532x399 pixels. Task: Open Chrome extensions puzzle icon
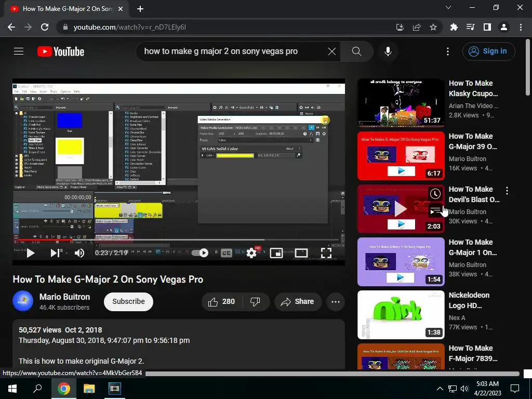454,27
